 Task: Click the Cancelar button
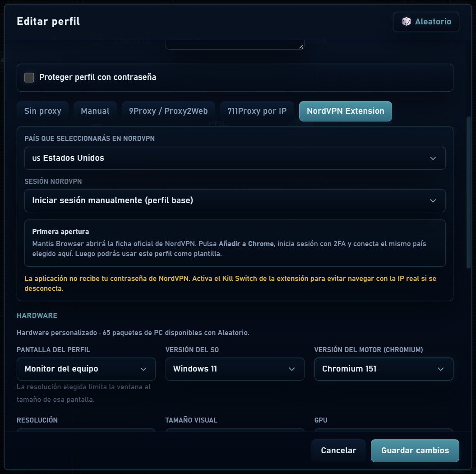[338, 451]
